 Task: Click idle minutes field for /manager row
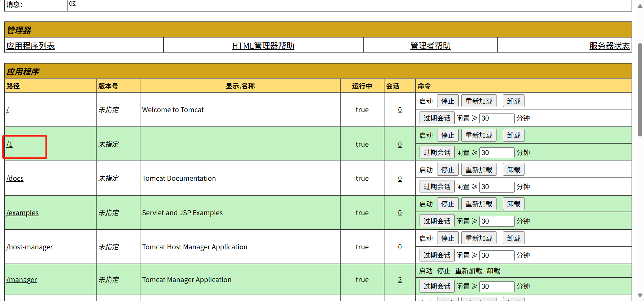(x=497, y=286)
